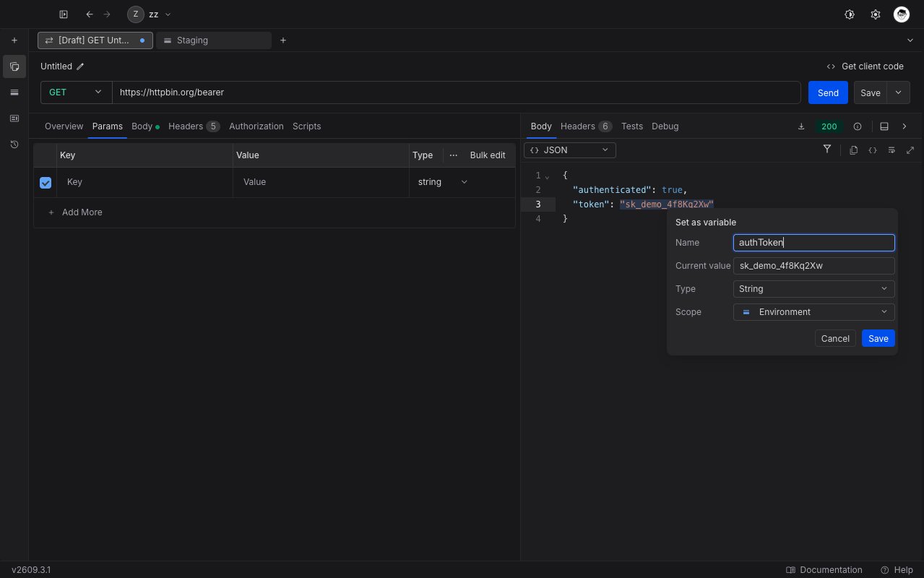Click the plus icon in the left sidebar
Image resolution: width=924 pixels, height=578 pixels.
click(14, 40)
